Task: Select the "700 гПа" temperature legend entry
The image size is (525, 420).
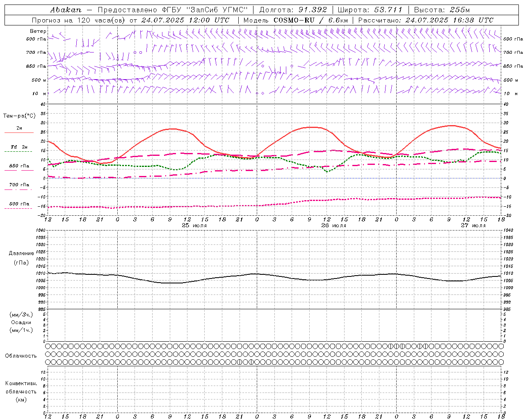Action: (19, 185)
